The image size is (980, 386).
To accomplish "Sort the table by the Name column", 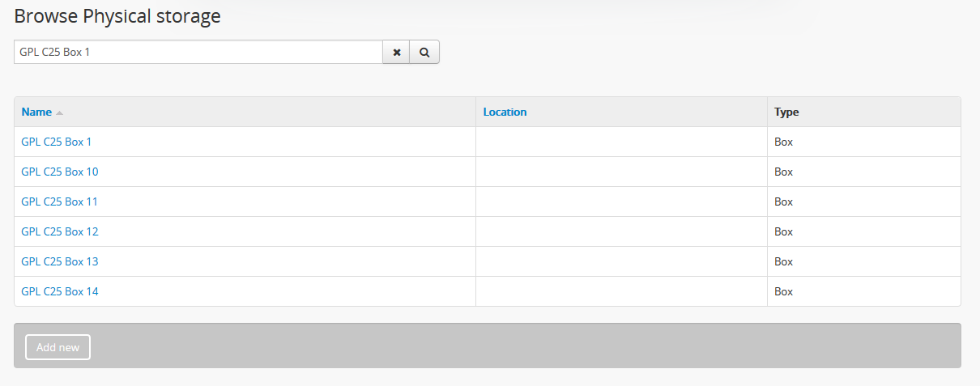I will pyautogui.click(x=36, y=112).
